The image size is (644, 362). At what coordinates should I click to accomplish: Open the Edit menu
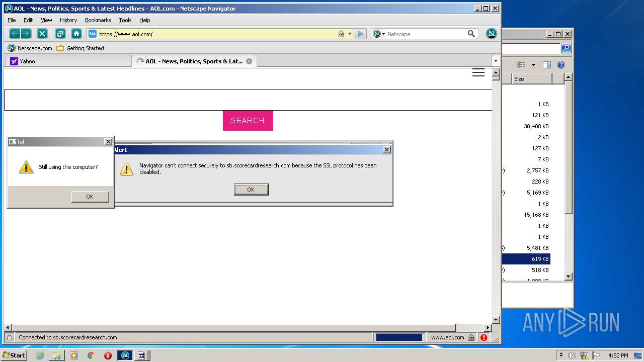tap(28, 20)
